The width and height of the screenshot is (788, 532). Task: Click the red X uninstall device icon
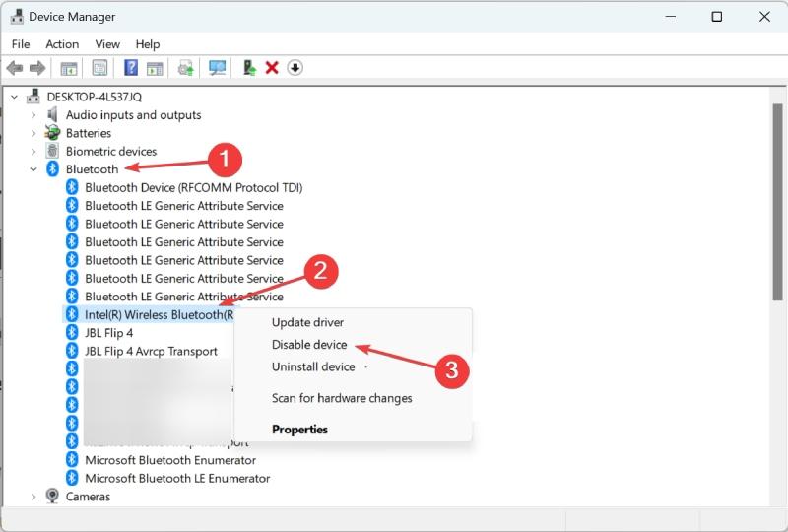[x=272, y=67]
